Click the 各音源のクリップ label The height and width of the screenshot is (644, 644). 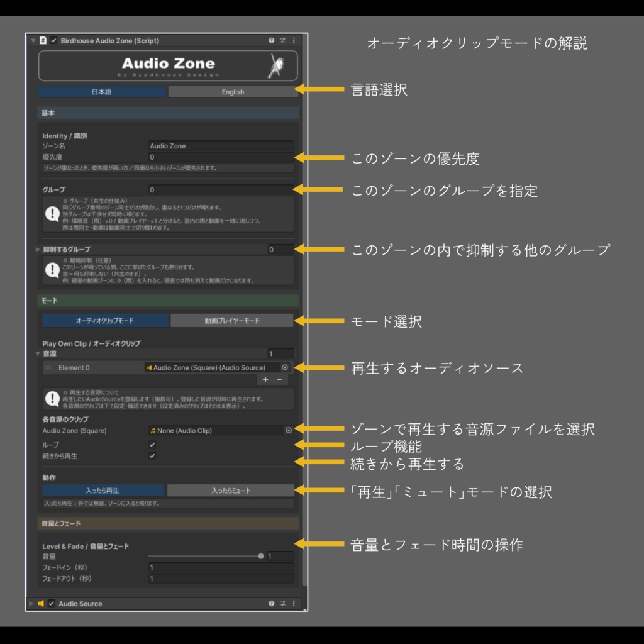[x=65, y=419]
